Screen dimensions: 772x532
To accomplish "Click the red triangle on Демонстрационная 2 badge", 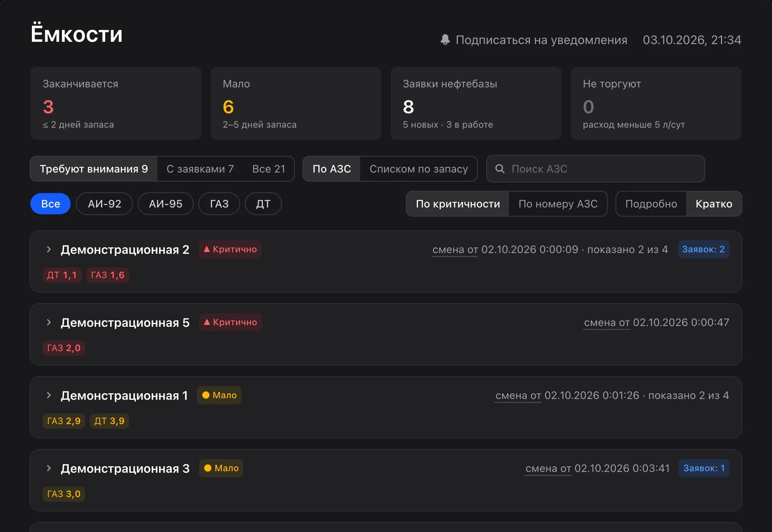I will pos(207,249).
